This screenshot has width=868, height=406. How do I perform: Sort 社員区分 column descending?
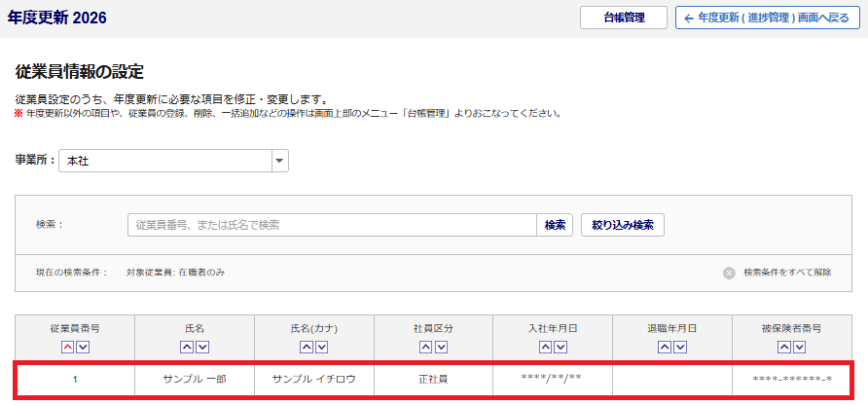(x=442, y=347)
